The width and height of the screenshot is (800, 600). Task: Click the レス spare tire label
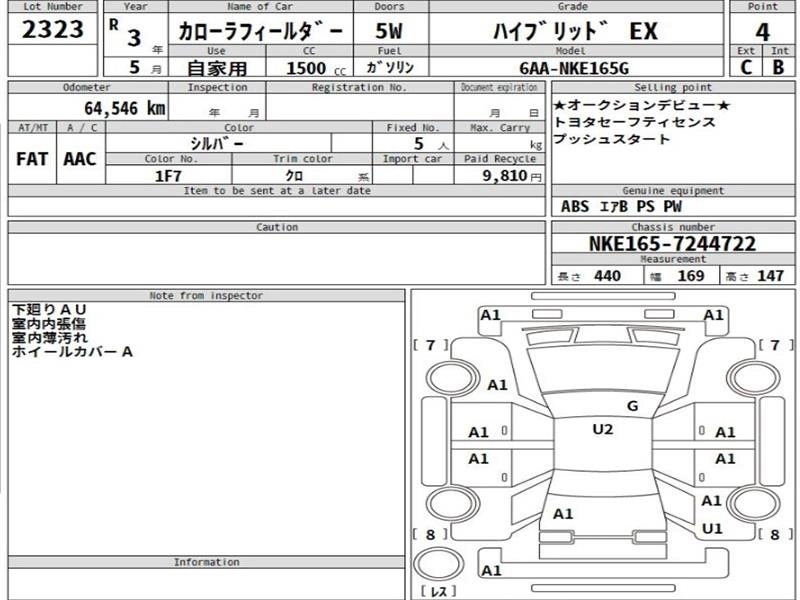[x=438, y=592]
